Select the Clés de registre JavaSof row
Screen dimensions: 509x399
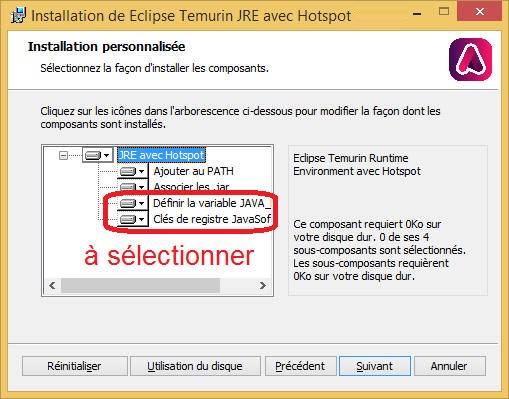click(x=212, y=219)
